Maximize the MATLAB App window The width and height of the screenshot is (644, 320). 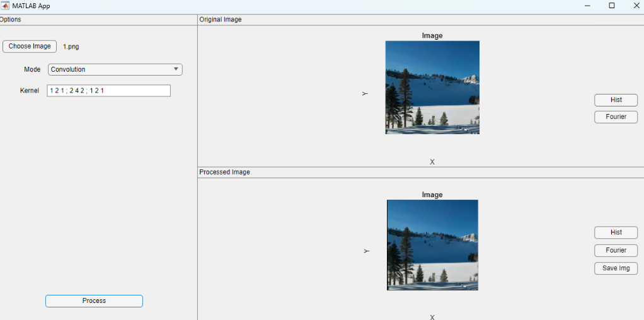coord(612,5)
